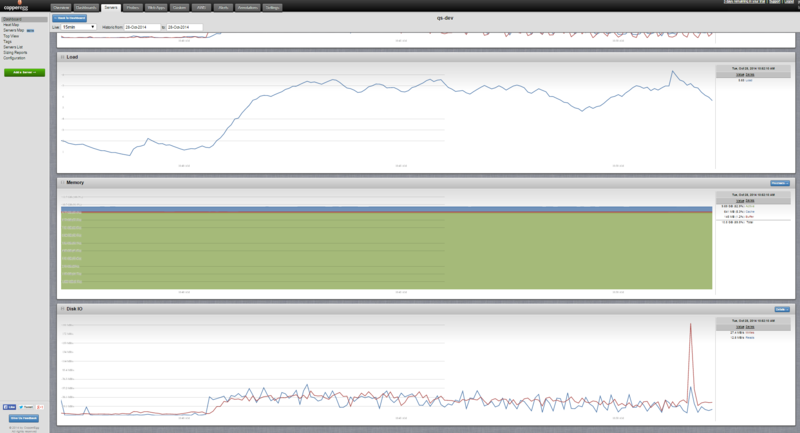Open Sizing Reports in the sidebar
Image resolution: width=800 pixels, height=433 pixels.
pos(15,53)
